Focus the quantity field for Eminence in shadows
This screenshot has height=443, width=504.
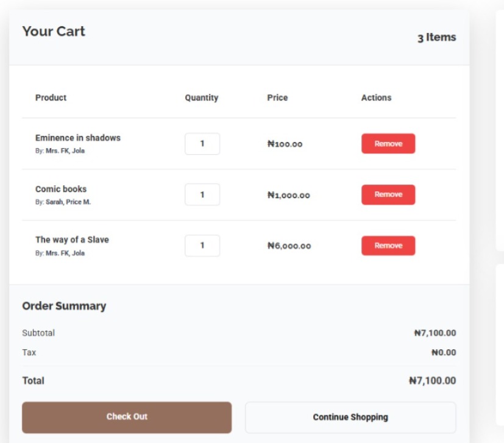[202, 144]
